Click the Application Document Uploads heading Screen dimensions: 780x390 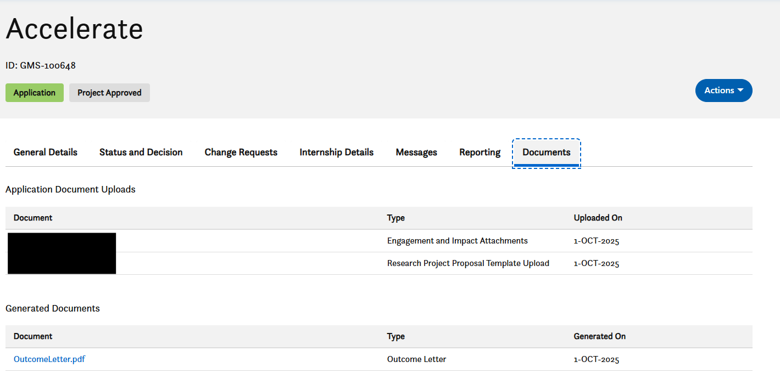click(x=70, y=190)
